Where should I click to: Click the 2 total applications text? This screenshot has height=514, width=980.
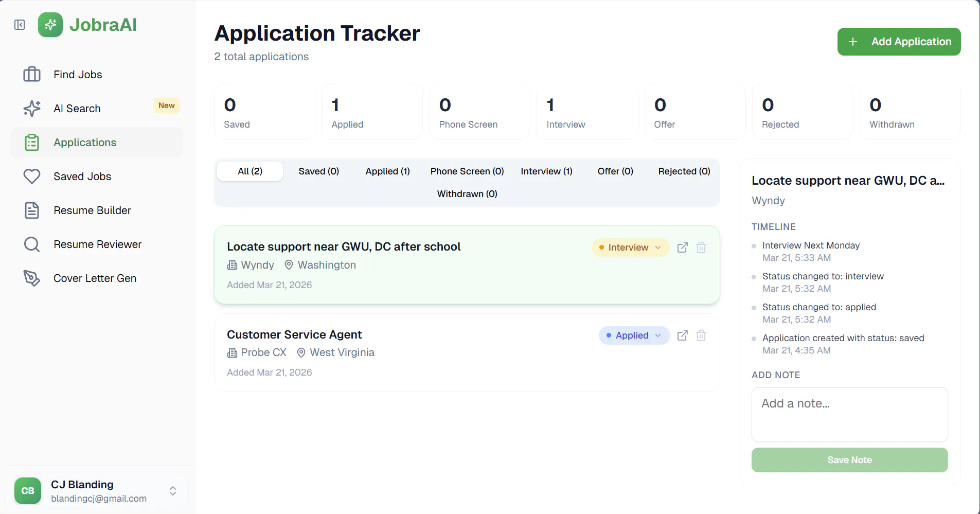[x=261, y=57]
